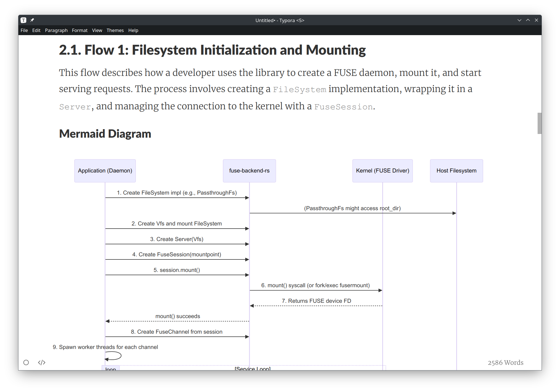Open the Format menu

point(80,30)
